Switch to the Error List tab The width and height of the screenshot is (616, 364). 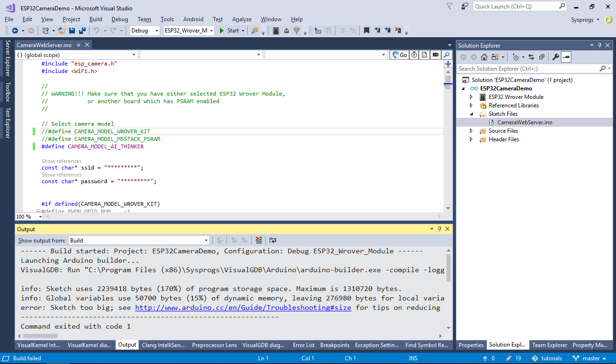pos(303,345)
